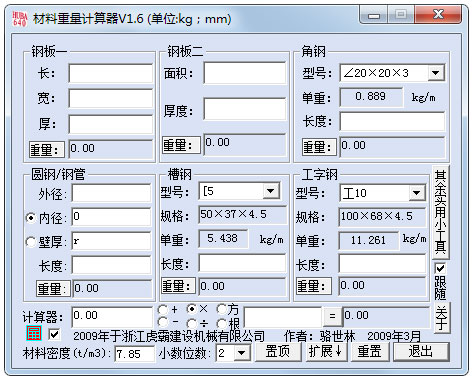Click the 槽钢 长度 input field
473x380 pixels.
[x=242, y=263]
